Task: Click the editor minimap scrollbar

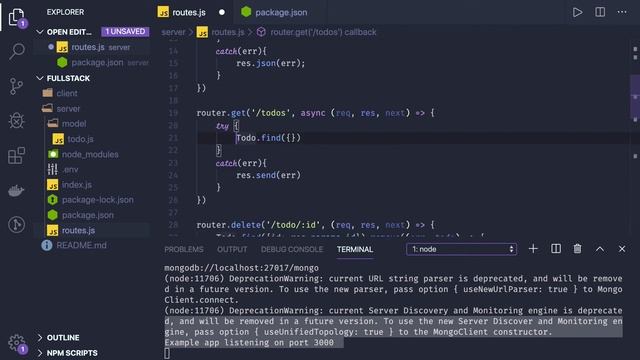Action: click(635, 98)
